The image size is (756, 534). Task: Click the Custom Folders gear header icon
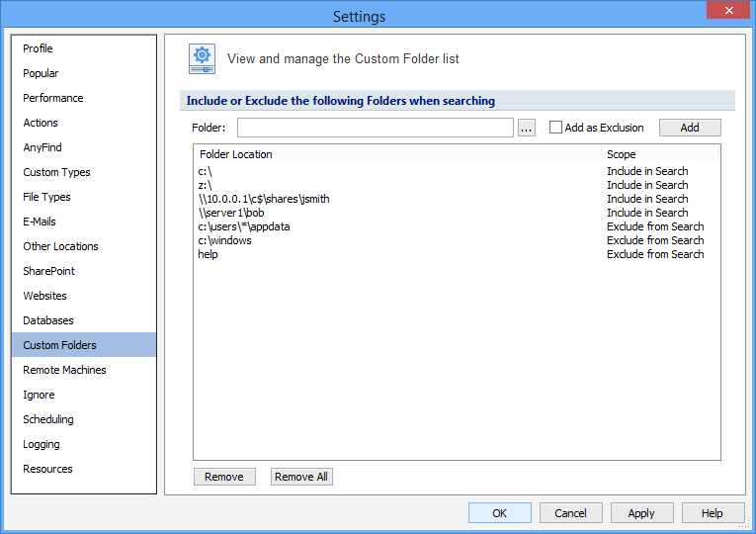click(203, 59)
